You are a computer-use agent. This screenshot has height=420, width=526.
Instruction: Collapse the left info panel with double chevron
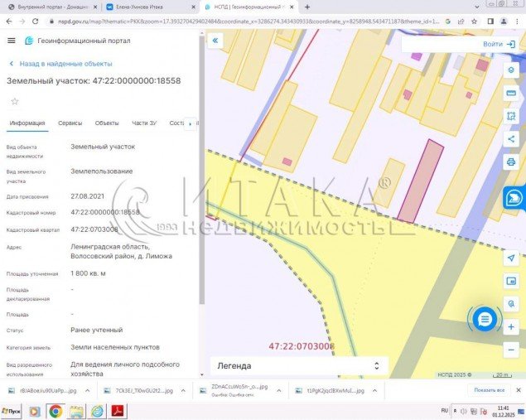point(215,40)
